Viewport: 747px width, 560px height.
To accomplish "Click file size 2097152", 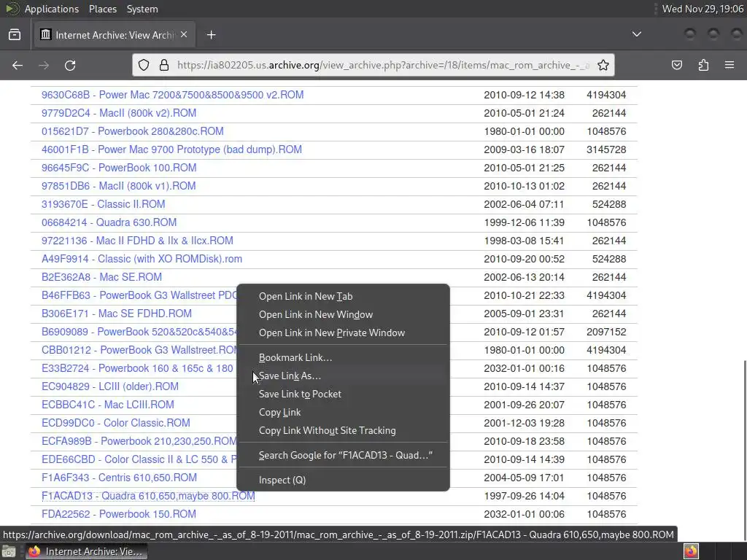I will [606, 332].
